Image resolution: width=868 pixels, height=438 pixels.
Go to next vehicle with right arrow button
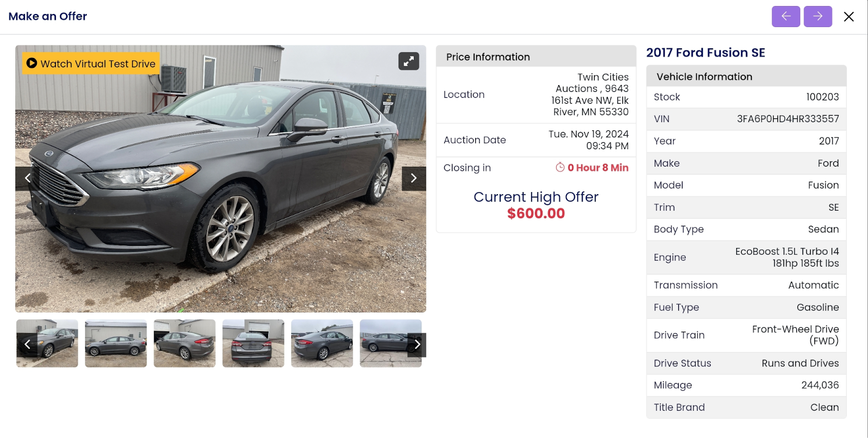(x=818, y=16)
